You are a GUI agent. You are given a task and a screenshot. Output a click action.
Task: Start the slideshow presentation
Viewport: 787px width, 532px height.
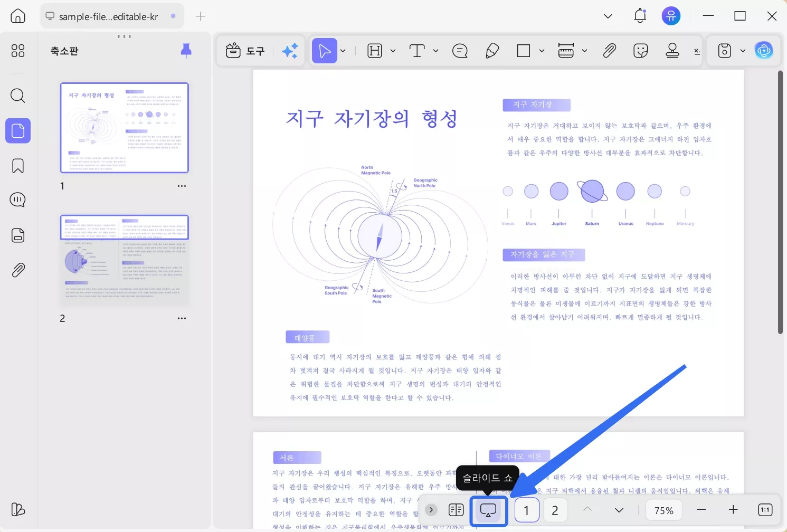click(x=488, y=510)
